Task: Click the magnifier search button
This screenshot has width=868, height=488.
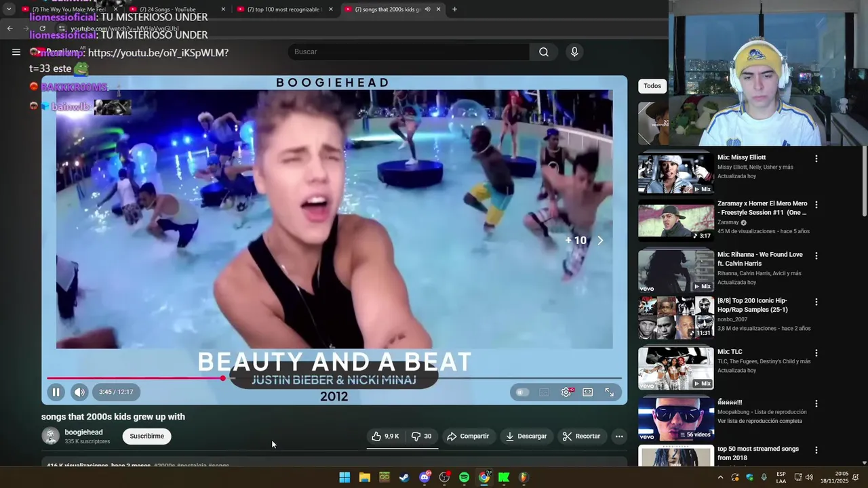Action: point(544,52)
